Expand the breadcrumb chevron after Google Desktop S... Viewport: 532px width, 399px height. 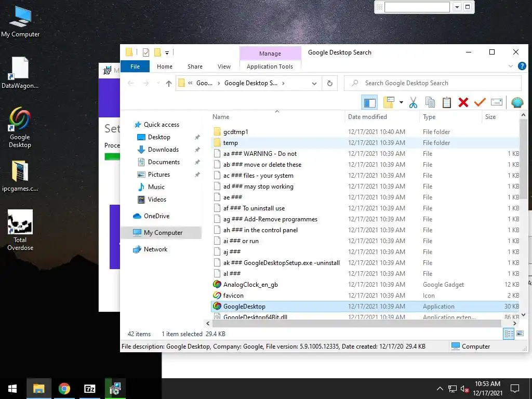coord(283,84)
